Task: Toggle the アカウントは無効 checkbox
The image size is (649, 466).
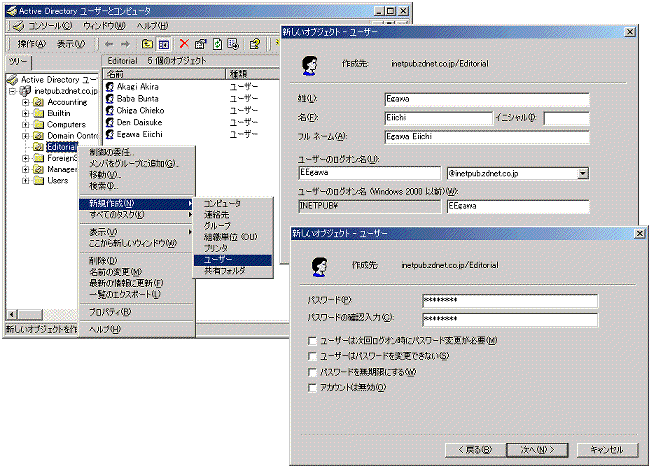Action: click(314, 386)
